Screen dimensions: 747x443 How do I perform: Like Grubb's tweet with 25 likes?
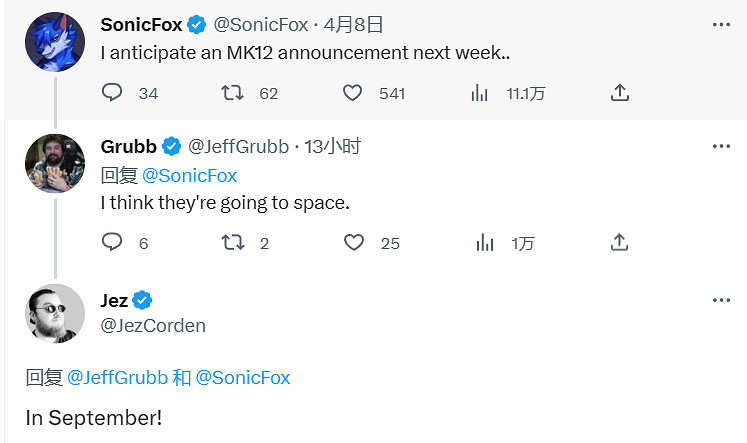(x=352, y=242)
